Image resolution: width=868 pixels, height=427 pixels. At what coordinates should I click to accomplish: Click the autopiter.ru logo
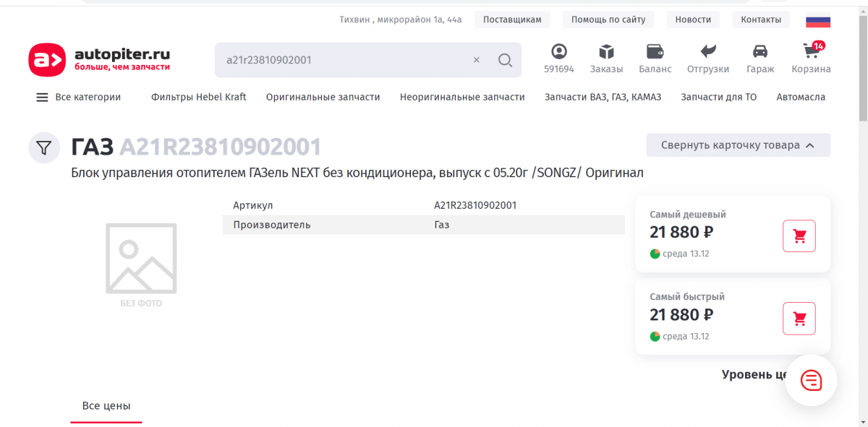point(99,60)
